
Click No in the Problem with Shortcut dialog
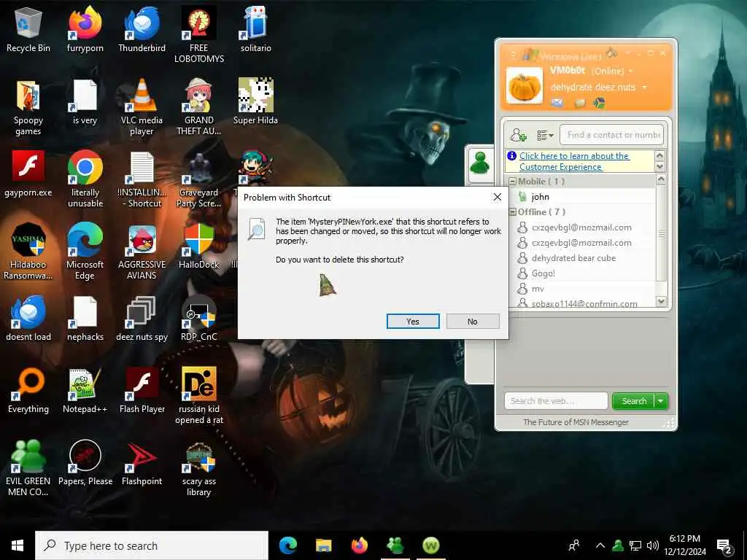[472, 322]
